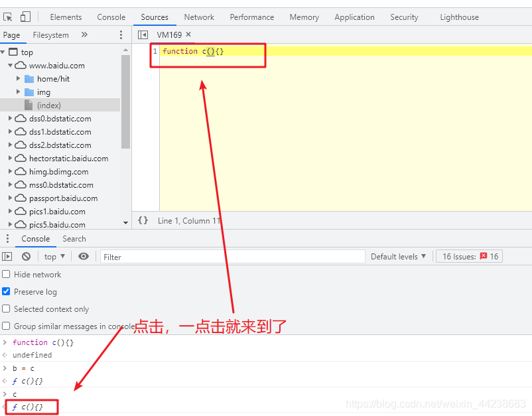Select the VM169 editor tab

[169, 35]
